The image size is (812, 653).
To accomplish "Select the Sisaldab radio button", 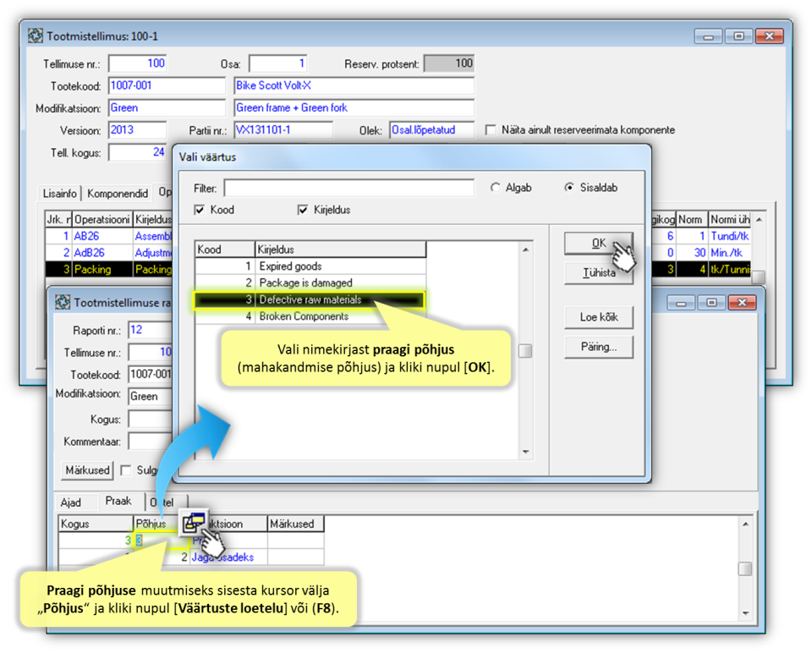I will [x=569, y=188].
